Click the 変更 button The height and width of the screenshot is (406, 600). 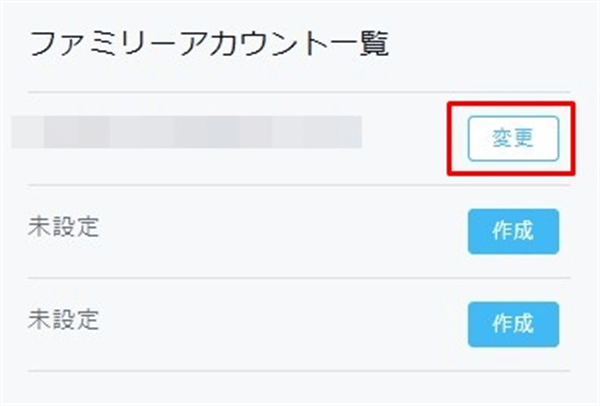[512, 139]
